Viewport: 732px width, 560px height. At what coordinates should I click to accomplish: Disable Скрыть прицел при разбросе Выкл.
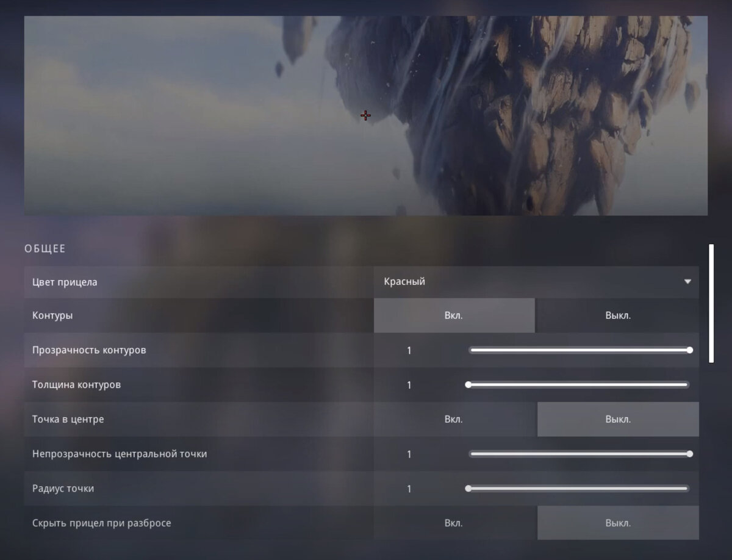point(618,523)
